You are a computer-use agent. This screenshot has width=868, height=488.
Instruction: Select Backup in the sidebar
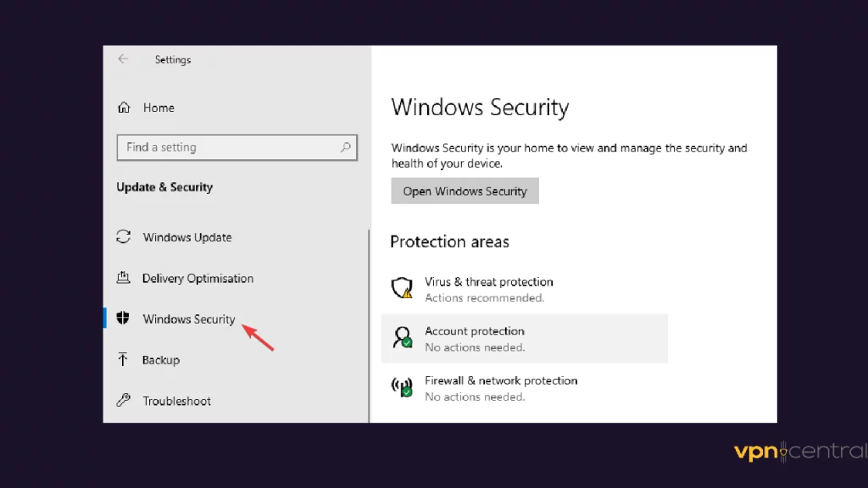(x=161, y=360)
